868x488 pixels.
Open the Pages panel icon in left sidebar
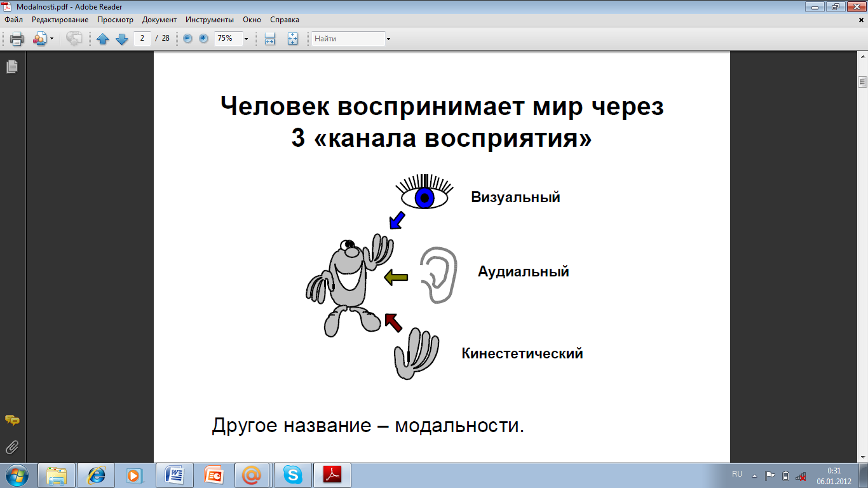pos(11,66)
